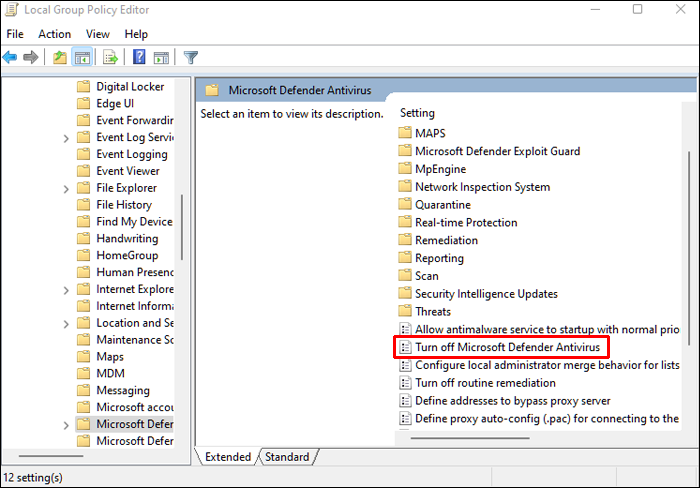Click the Filter funnel toolbar icon

(x=191, y=57)
